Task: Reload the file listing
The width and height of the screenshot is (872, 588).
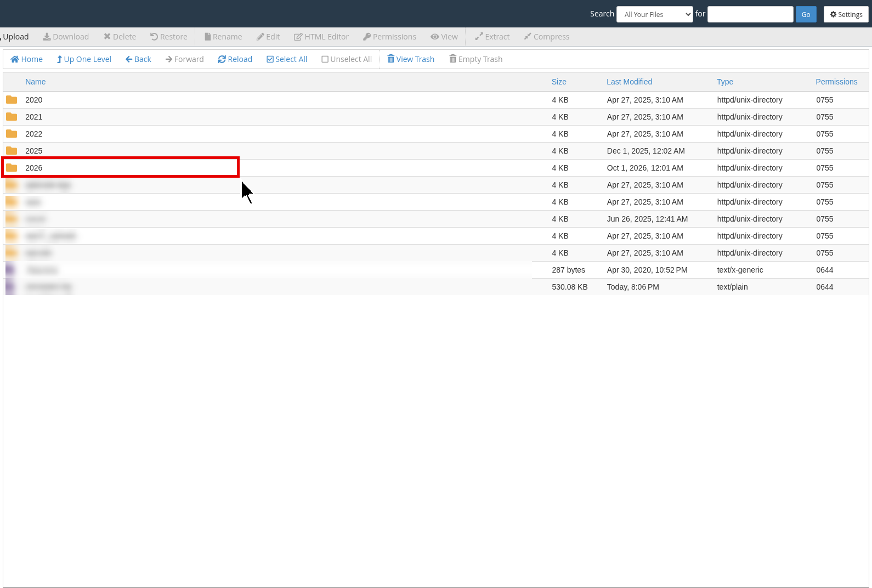Action: pos(235,59)
